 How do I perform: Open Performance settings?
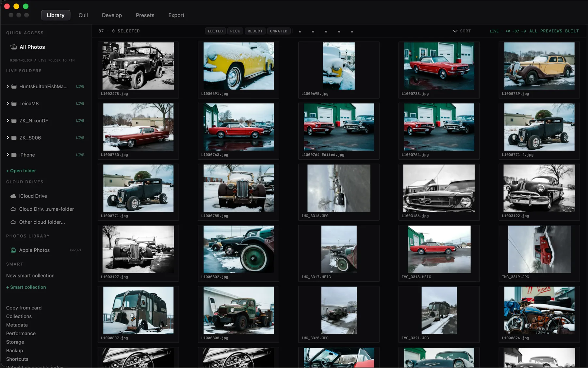(x=21, y=333)
